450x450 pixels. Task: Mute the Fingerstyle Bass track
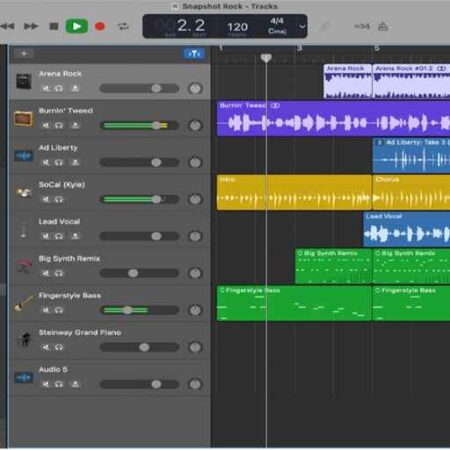pos(46,310)
